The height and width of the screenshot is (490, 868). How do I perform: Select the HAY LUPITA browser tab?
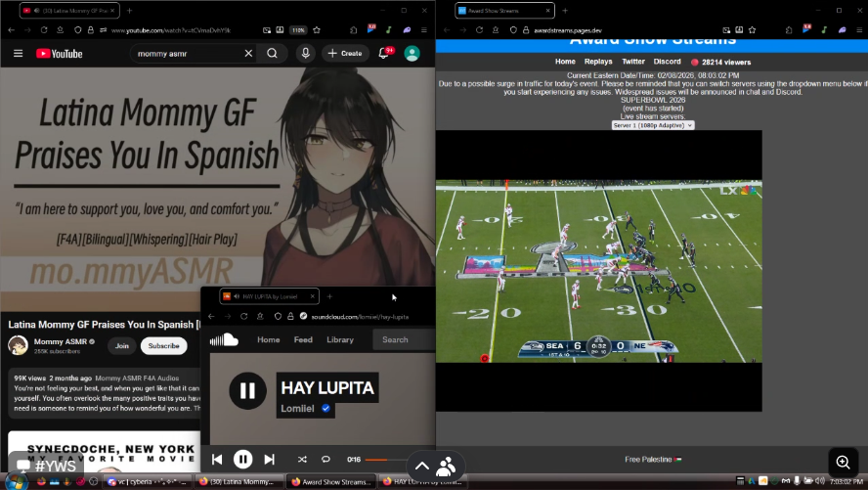pyautogui.click(x=270, y=296)
